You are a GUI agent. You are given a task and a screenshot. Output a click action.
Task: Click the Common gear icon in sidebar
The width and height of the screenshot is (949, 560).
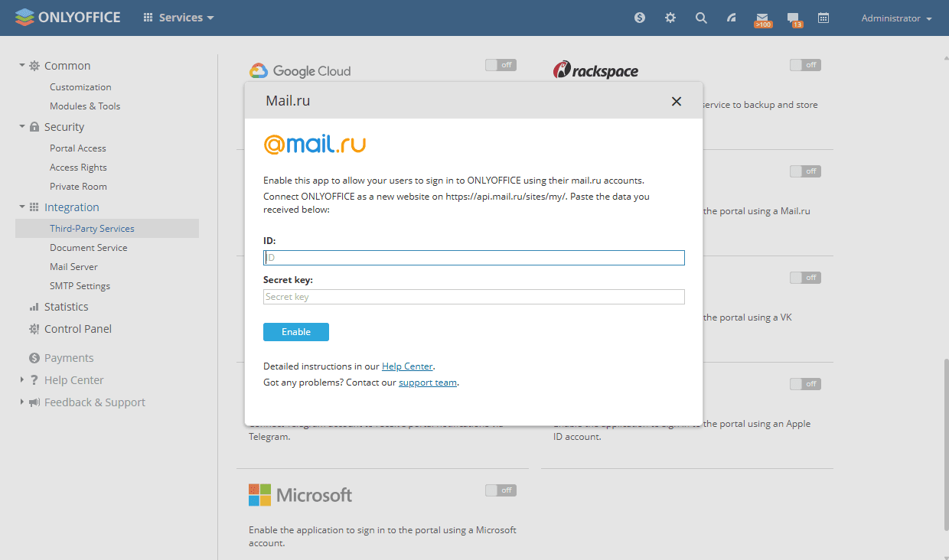34,66
